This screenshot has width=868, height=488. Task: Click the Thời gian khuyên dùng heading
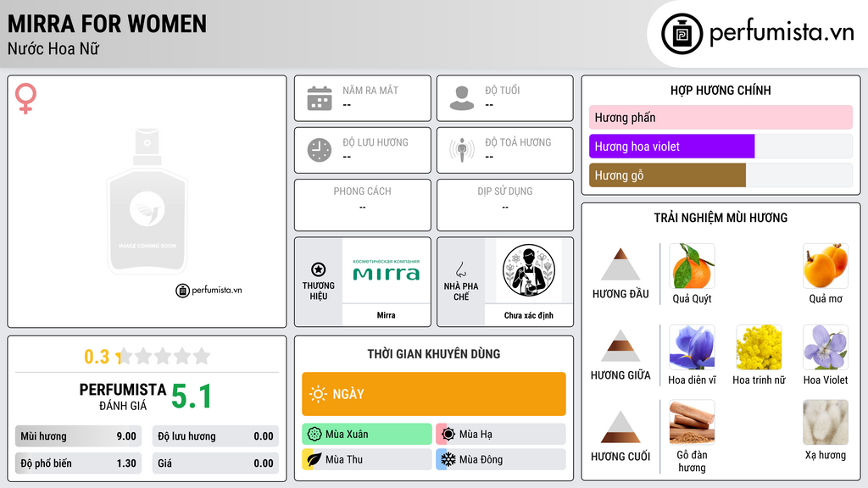(434, 353)
